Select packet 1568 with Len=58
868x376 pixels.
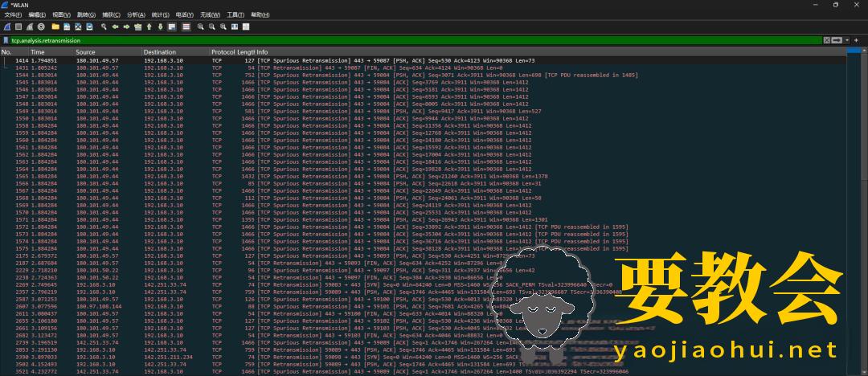(424, 198)
